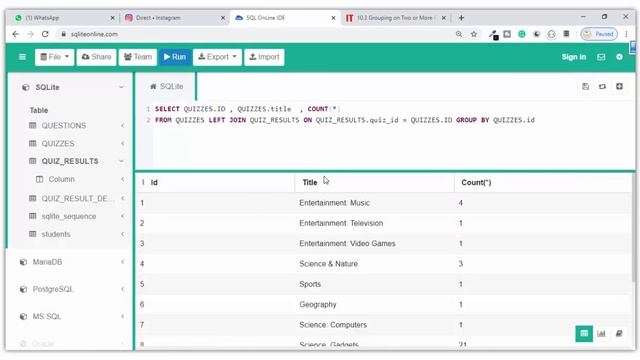Run the SQL query
This screenshot has width=640, height=360.
pos(175,57)
